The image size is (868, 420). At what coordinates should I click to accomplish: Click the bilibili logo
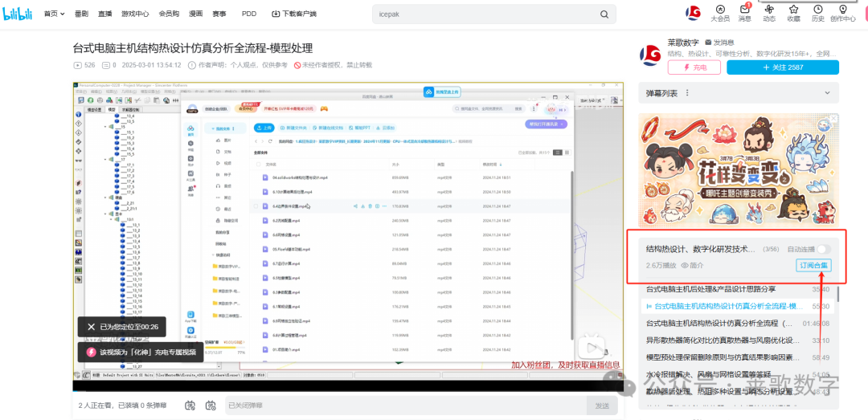[19, 14]
